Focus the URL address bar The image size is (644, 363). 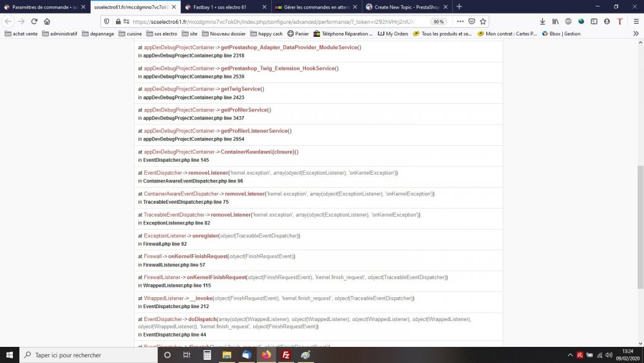272,22
